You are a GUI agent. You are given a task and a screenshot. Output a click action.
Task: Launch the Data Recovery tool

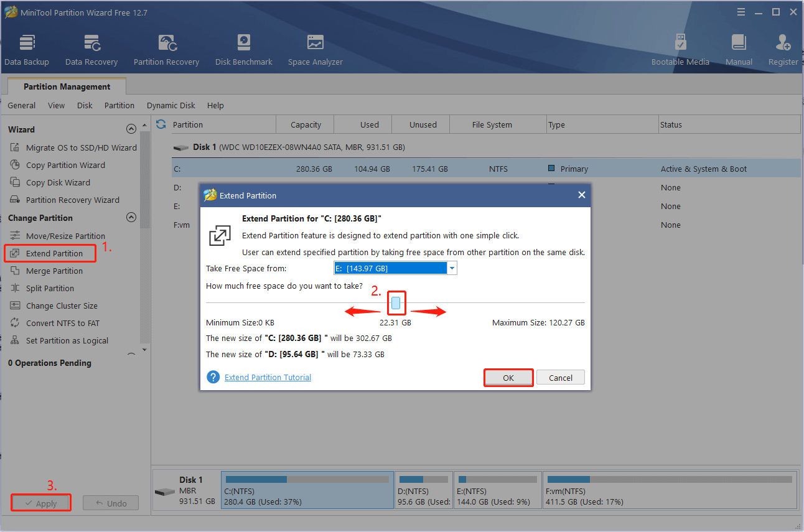91,50
